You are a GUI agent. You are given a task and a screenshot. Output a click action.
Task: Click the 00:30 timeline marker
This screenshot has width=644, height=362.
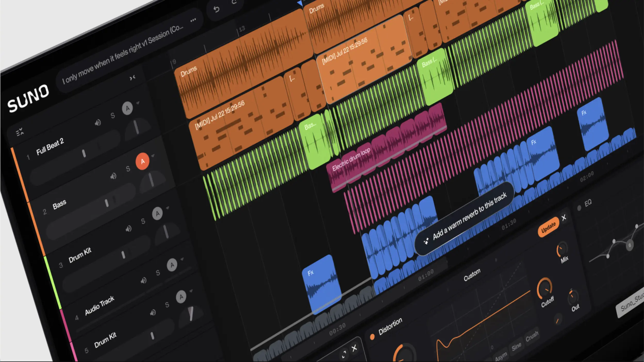click(x=337, y=330)
